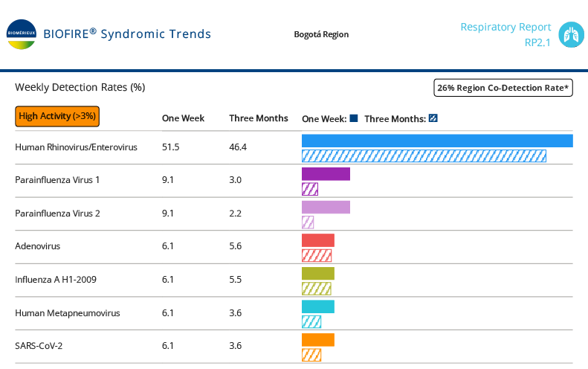Click the Three Months column header
The image size is (588, 369).
pos(259,118)
